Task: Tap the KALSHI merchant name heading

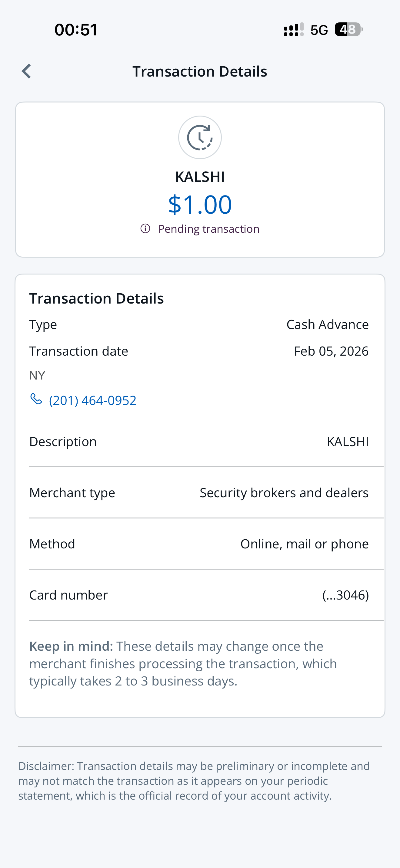Action: tap(200, 177)
